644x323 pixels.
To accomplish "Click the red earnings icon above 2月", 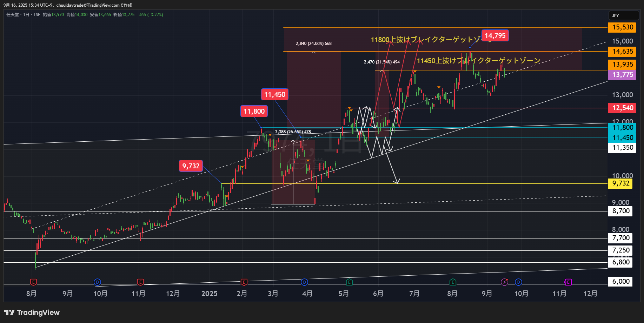I will (x=244, y=282).
